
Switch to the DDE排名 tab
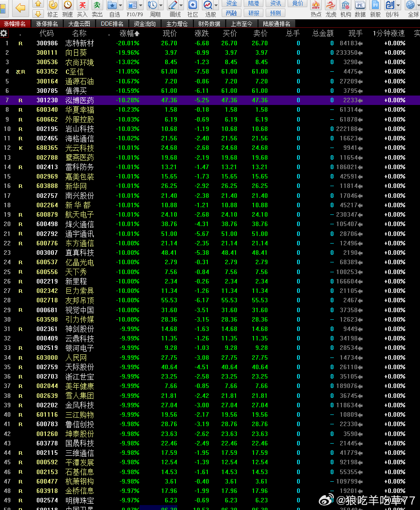click(x=112, y=24)
